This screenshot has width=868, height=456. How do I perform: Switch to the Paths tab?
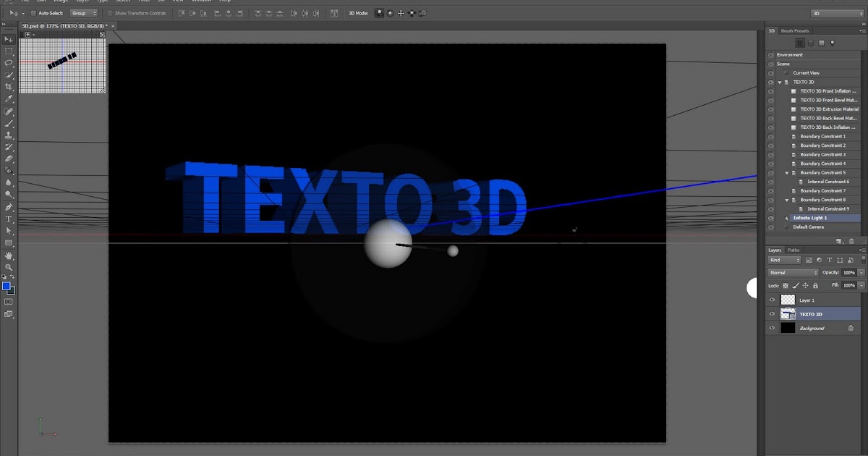click(793, 250)
